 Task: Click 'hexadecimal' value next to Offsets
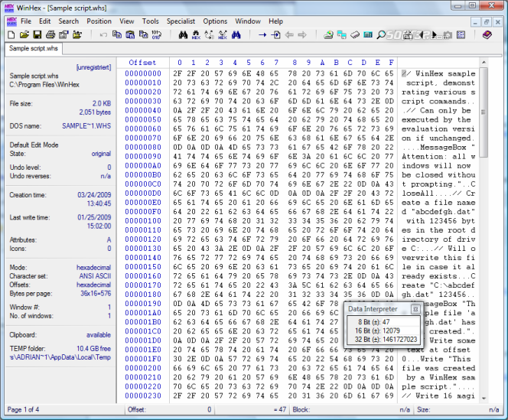[93, 285]
